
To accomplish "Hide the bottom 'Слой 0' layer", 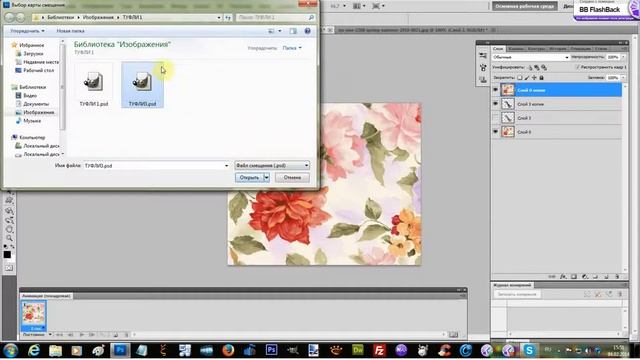I will coord(495,132).
